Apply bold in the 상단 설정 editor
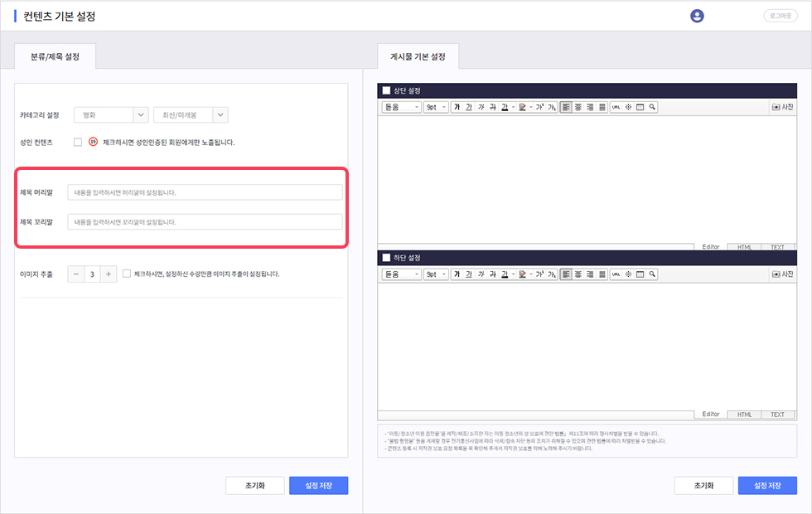This screenshot has width=812, height=514. point(457,107)
